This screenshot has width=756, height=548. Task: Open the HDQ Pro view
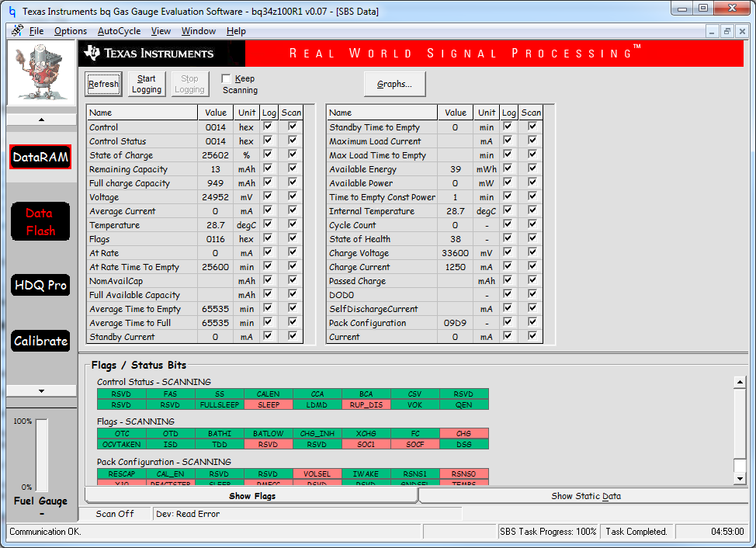click(x=40, y=285)
